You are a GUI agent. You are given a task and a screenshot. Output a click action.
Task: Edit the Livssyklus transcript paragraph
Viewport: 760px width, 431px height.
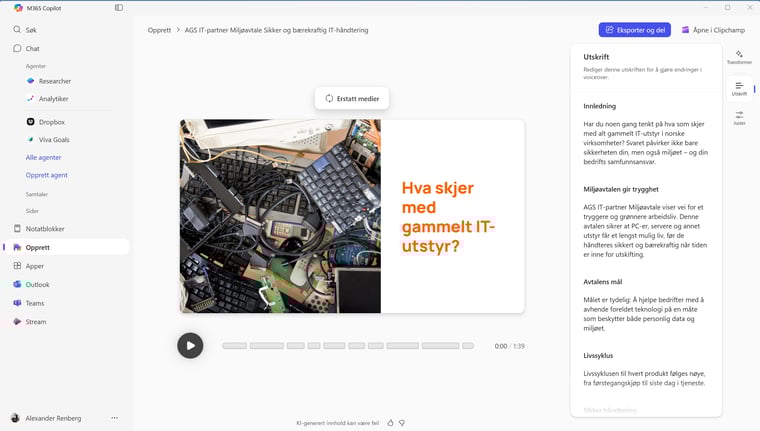pyautogui.click(x=646, y=378)
